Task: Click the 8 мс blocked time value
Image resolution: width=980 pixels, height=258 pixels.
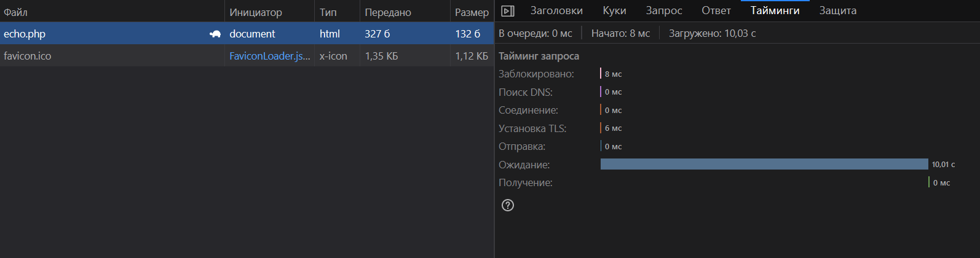Action: [613, 74]
